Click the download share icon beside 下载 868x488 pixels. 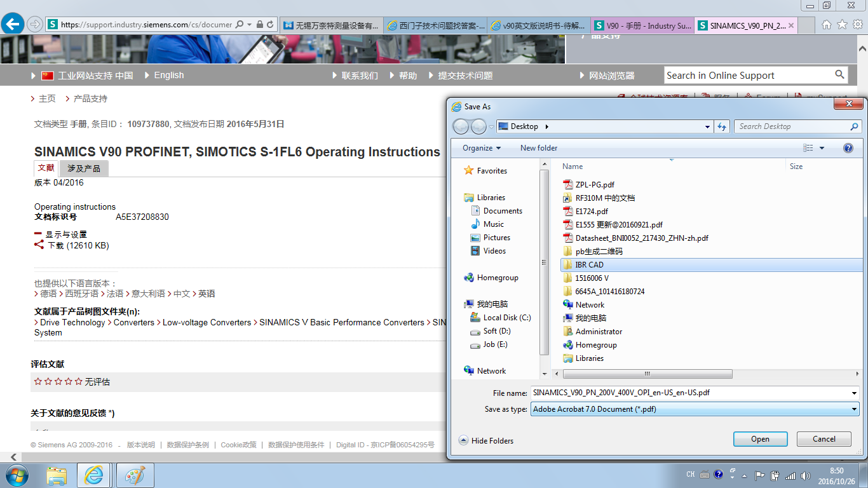(39, 245)
